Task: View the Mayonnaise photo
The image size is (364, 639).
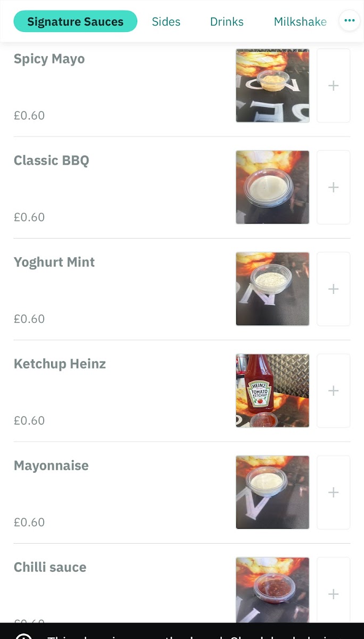Action: [272, 493]
